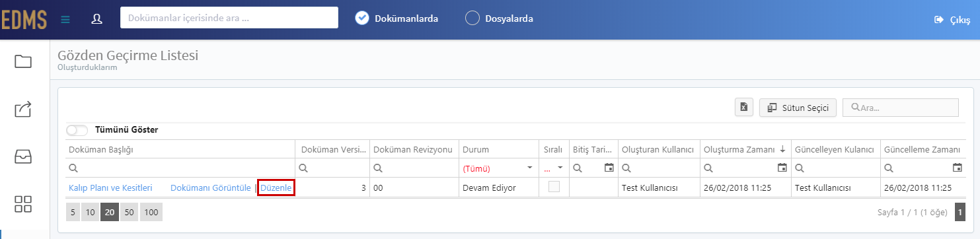Screen dimensions: 980x239
Task: Open calendar picker in Oluşturma Zamanı filter
Action: pyautogui.click(x=782, y=168)
